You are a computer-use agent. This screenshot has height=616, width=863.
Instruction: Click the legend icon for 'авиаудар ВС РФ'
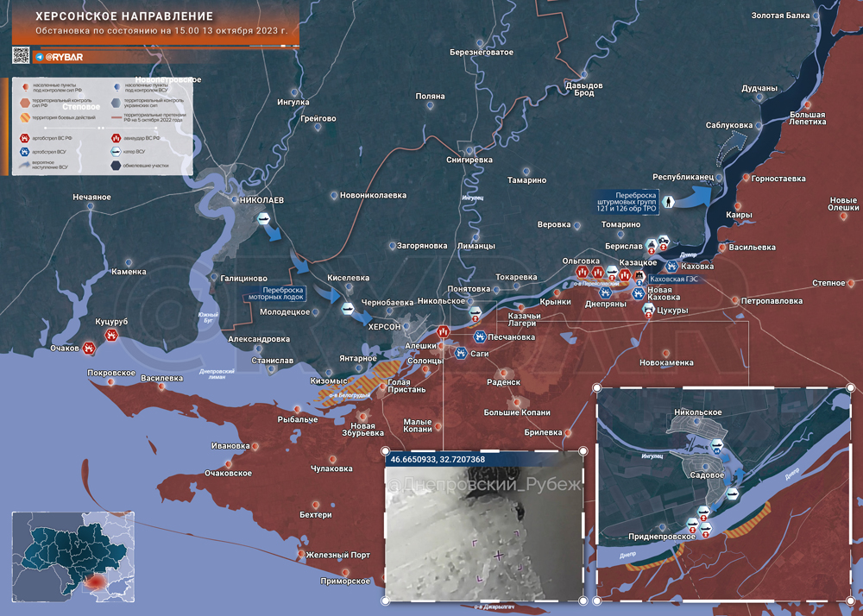(x=116, y=138)
